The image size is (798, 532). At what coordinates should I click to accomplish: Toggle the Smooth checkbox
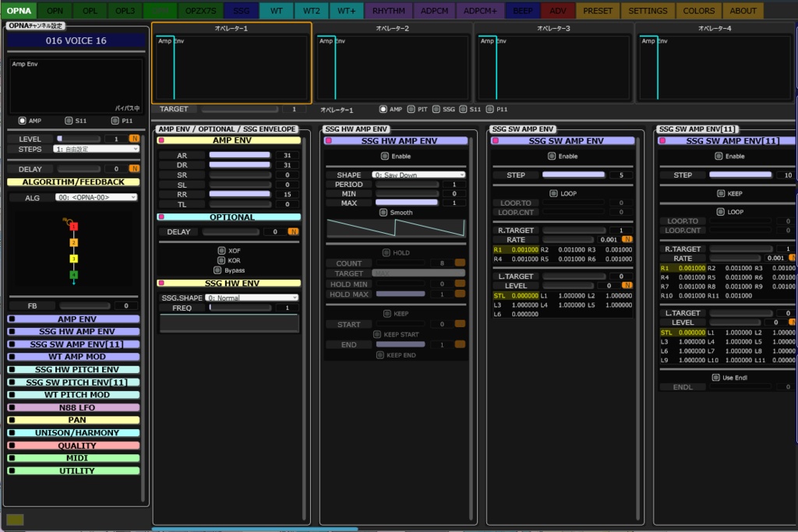click(x=383, y=213)
